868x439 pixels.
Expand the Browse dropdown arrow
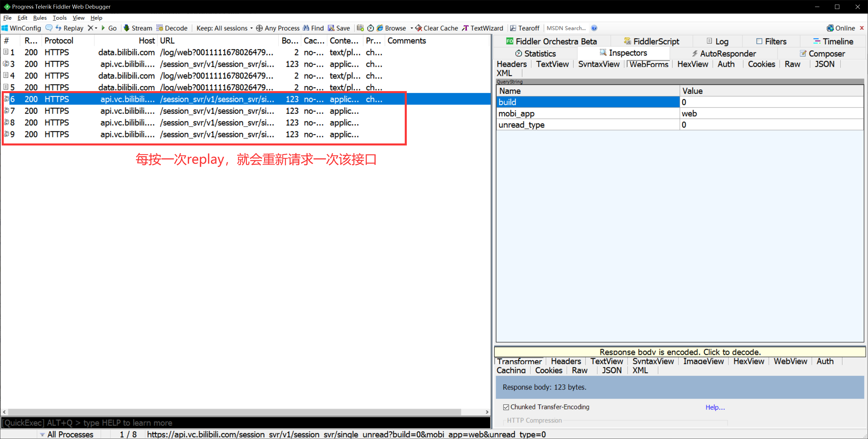[x=411, y=28]
